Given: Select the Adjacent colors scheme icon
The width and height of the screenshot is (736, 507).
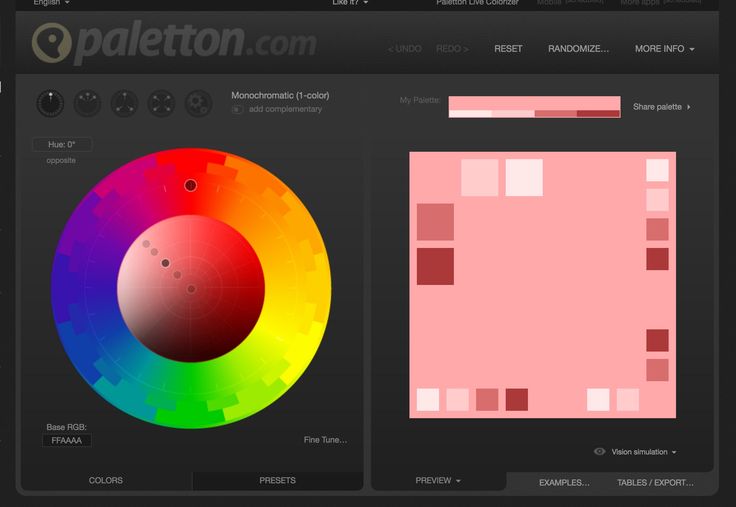Looking at the screenshot, I should pyautogui.click(x=87, y=103).
